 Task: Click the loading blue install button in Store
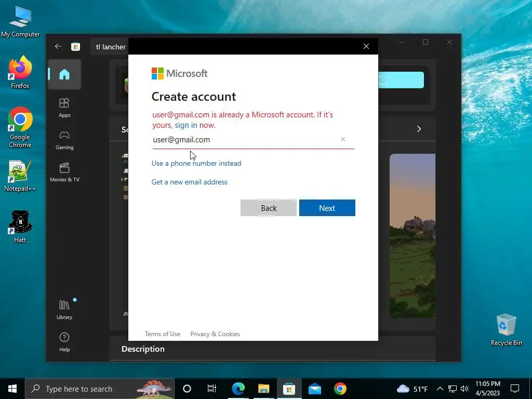(x=401, y=80)
